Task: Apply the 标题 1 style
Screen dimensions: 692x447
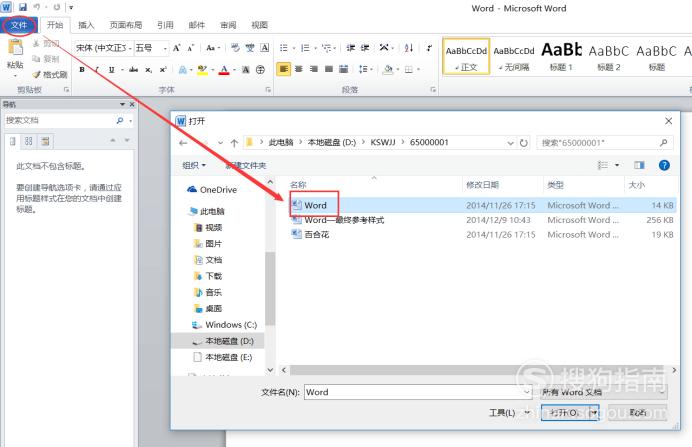Action: [x=561, y=56]
